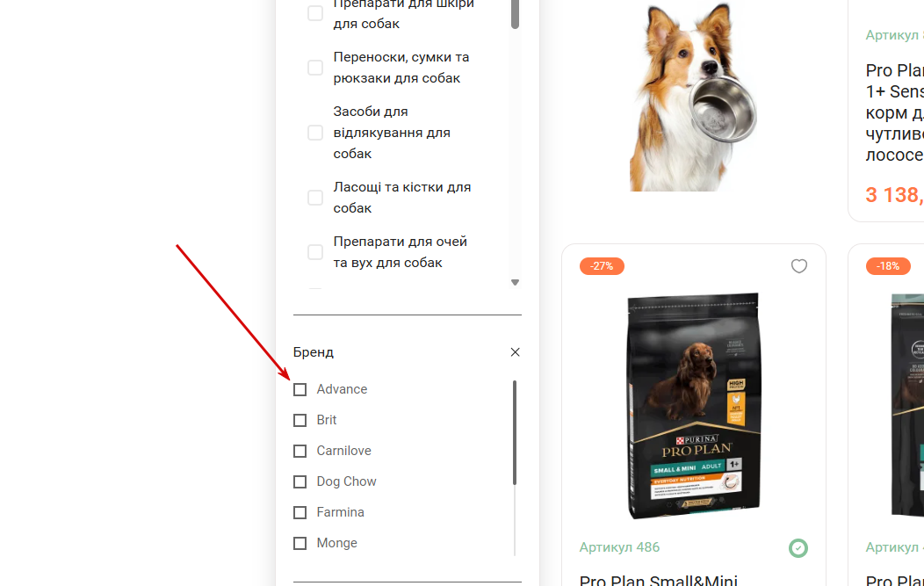
Task: Tick 'Ласощі та кістки для собак' checkbox
Action: 315,198
